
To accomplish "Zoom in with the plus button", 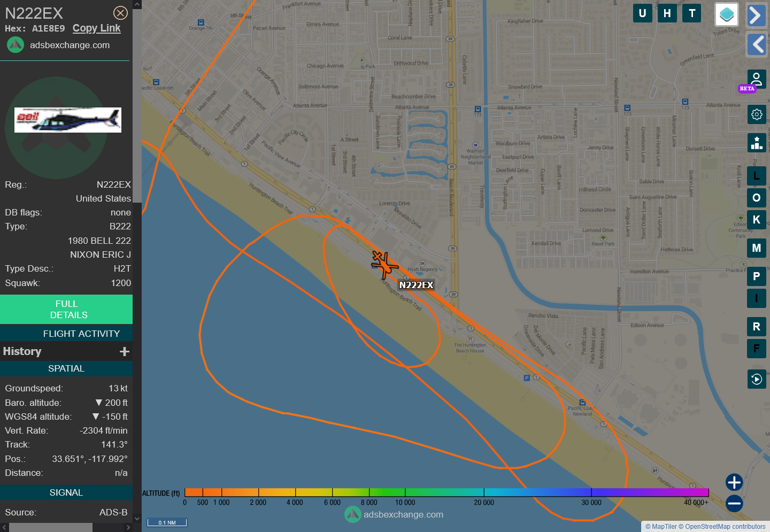I will tap(734, 482).
